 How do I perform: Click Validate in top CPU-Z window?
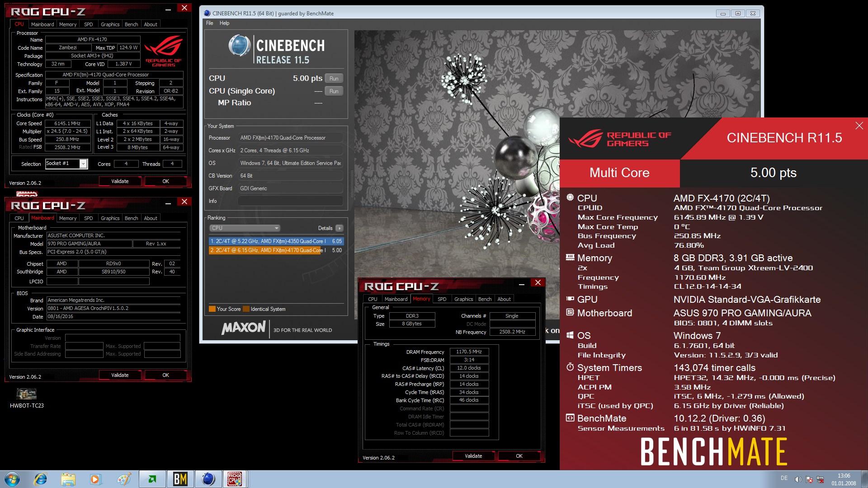click(120, 181)
